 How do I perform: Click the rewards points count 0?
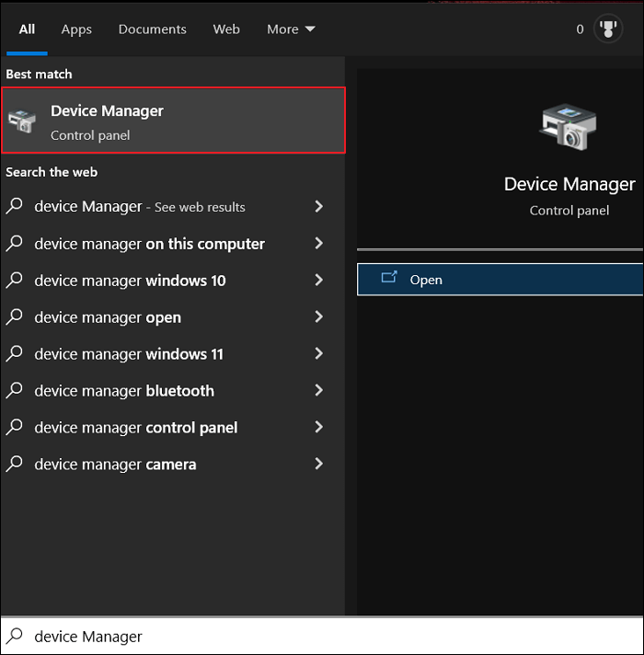tap(580, 29)
